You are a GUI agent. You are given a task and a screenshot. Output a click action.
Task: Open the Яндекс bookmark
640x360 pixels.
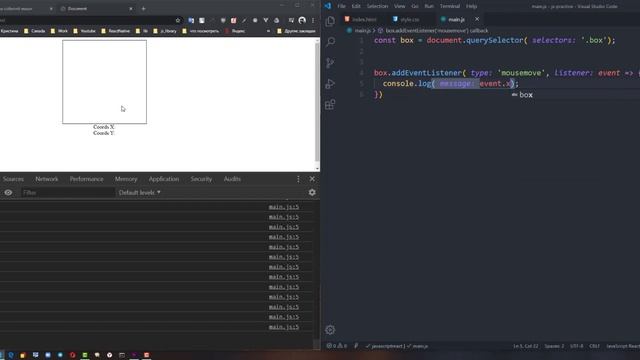coord(235,31)
